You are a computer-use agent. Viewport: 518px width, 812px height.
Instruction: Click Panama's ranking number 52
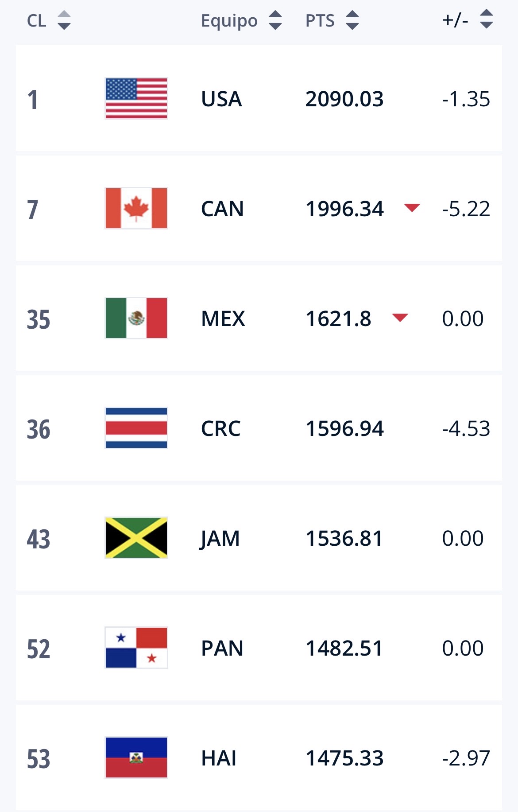click(39, 649)
